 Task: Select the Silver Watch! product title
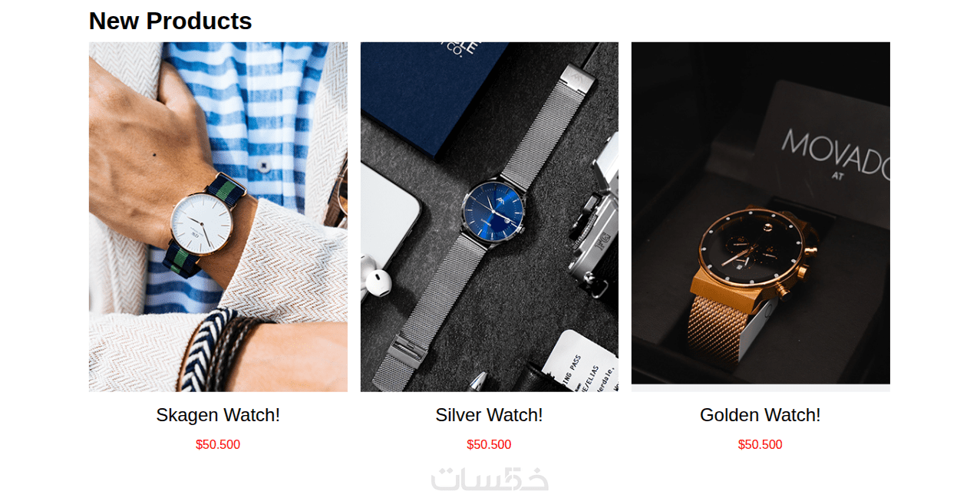click(490, 415)
